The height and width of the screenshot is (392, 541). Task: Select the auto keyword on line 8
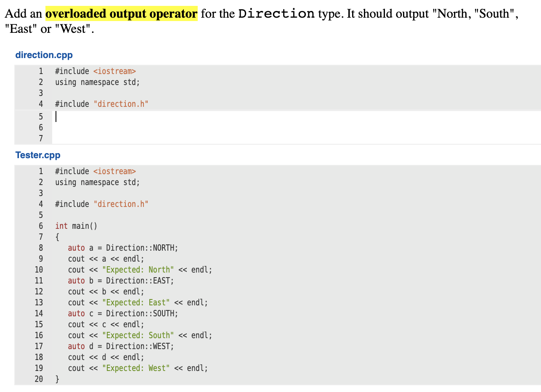[x=76, y=248]
